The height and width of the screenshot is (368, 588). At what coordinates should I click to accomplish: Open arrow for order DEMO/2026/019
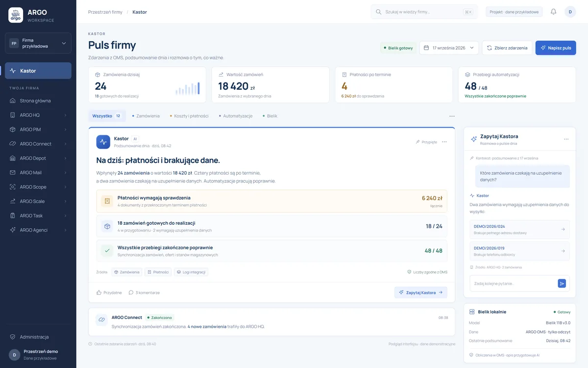[x=563, y=251]
